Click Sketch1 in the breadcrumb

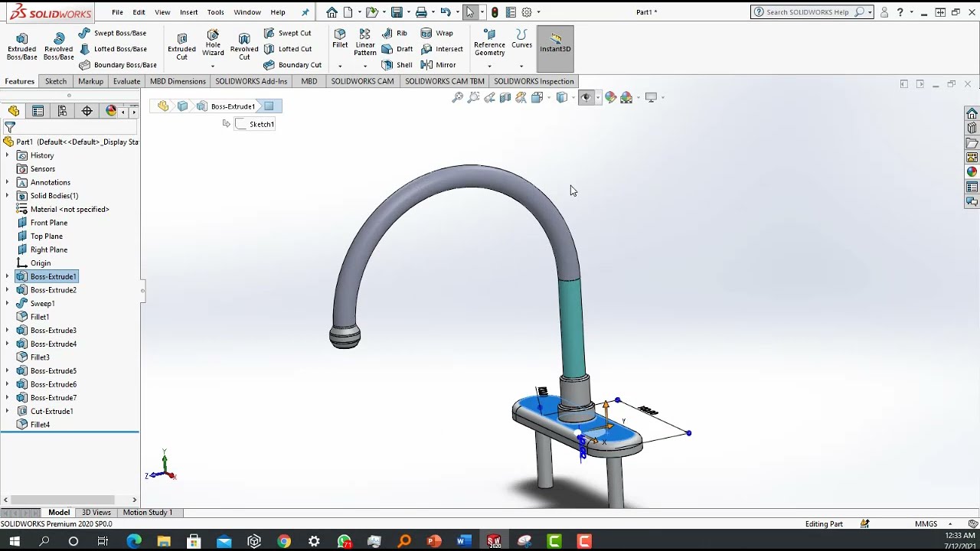tap(255, 124)
